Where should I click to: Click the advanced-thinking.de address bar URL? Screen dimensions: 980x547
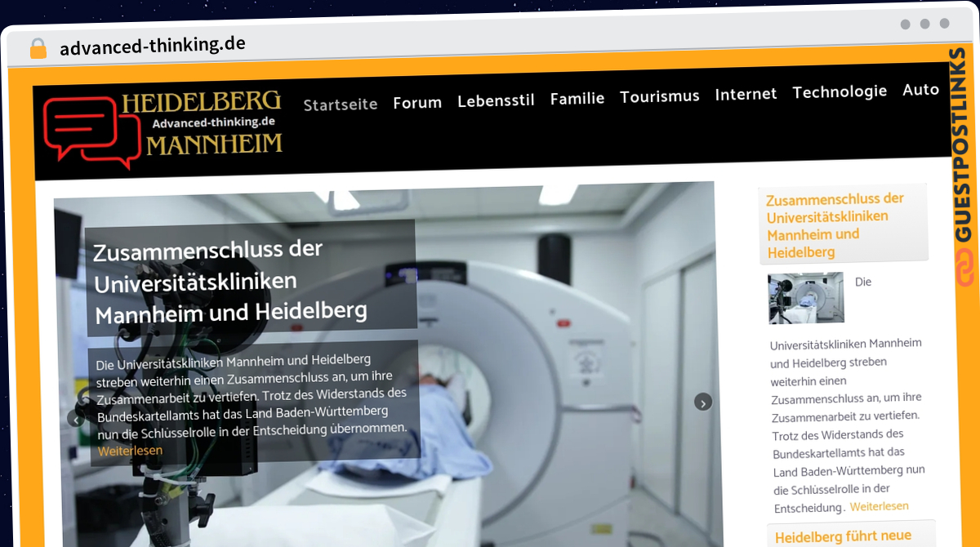click(x=153, y=45)
